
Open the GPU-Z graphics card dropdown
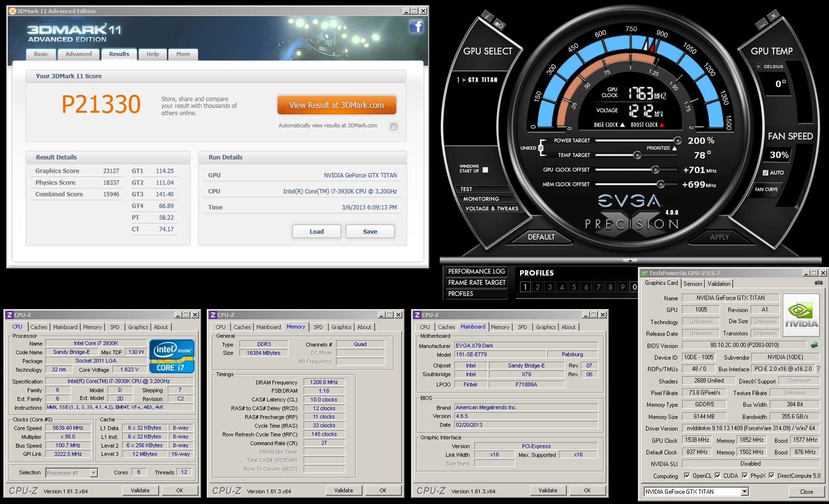pos(745,491)
